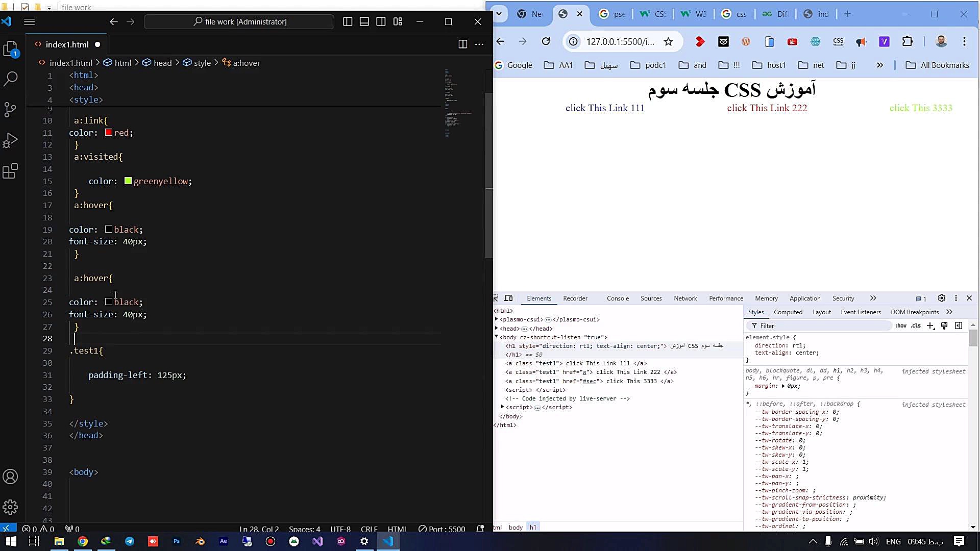Open Chrome three-dot menu
The width and height of the screenshot is (980, 551).
[964, 41]
